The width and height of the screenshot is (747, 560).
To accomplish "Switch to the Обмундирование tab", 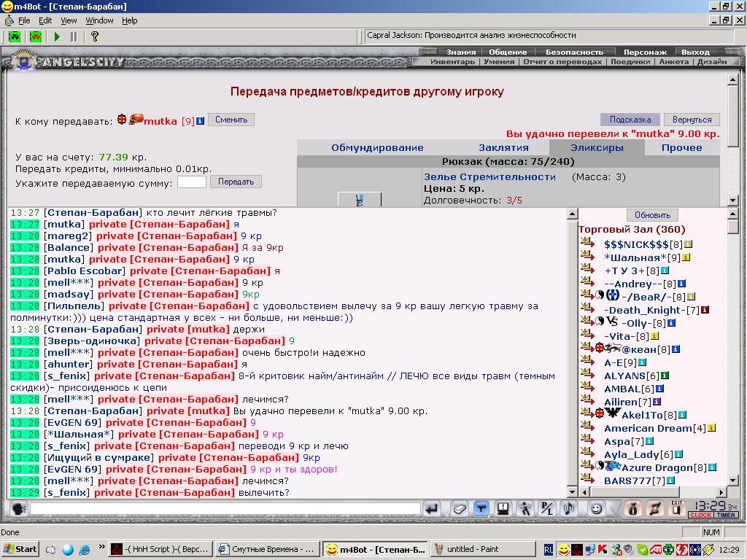I will [377, 147].
